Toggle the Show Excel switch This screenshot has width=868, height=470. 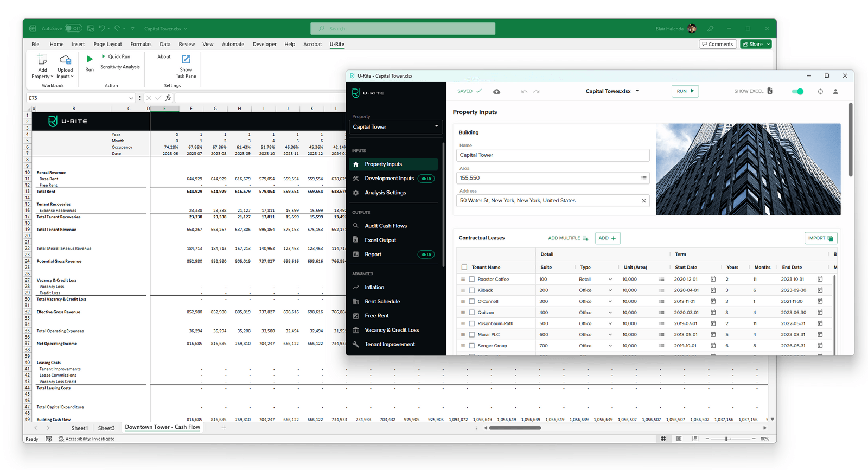(797, 91)
